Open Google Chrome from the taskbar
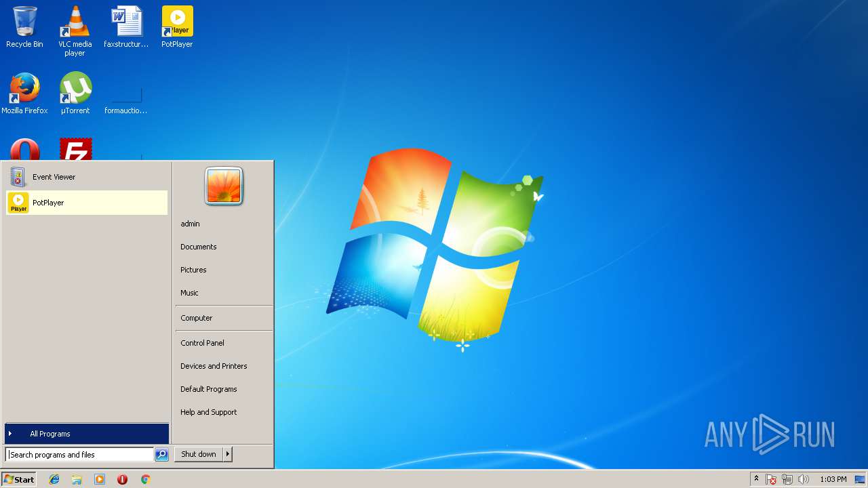 145,479
